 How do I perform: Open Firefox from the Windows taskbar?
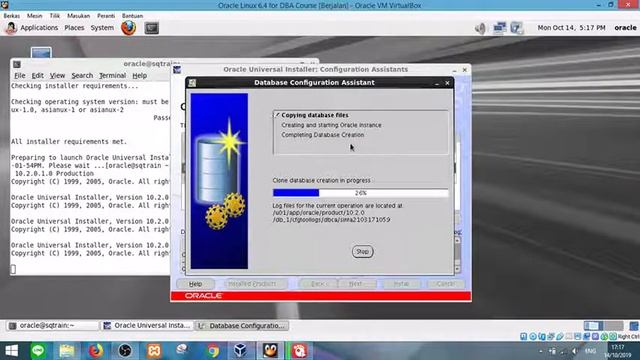coord(96,351)
